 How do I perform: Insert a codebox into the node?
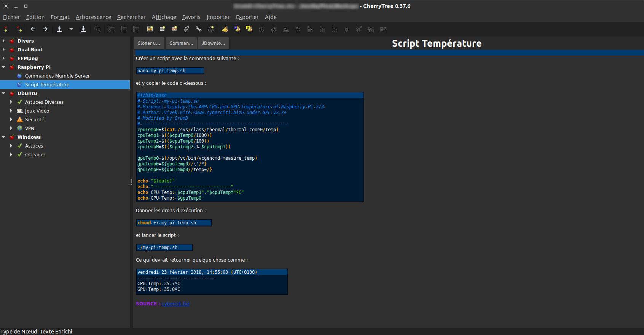(x=174, y=29)
